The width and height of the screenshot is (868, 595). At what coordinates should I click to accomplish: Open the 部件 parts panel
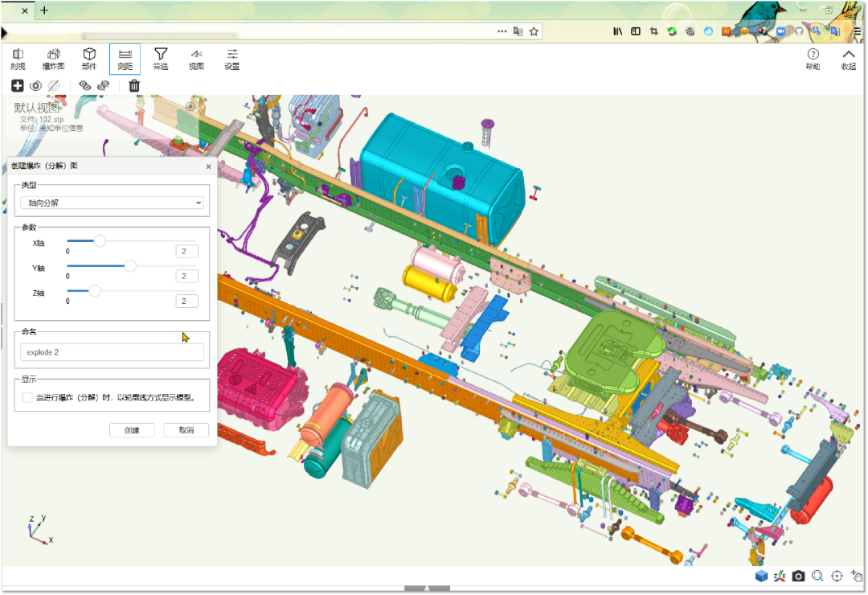pyautogui.click(x=89, y=59)
